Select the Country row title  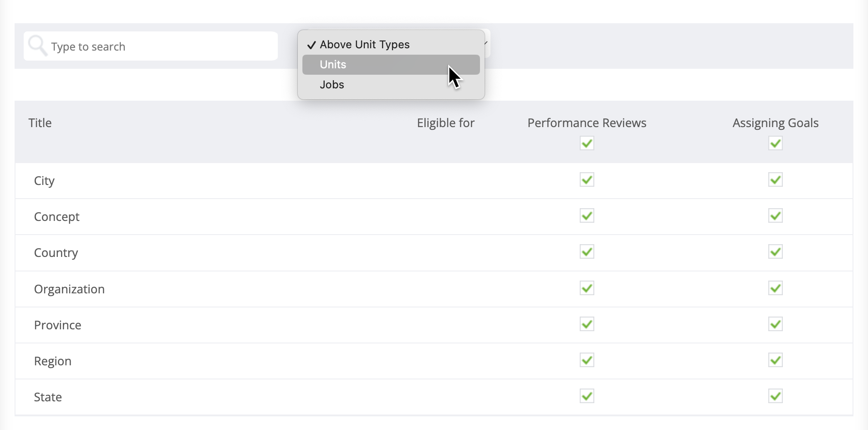click(x=56, y=253)
